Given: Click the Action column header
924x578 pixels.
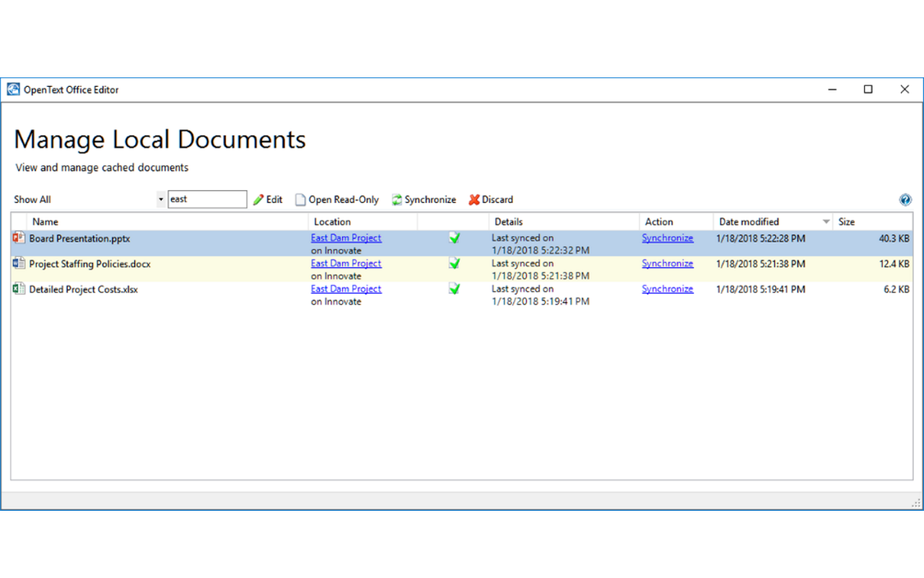Looking at the screenshot, I should [x=658, y=222].
